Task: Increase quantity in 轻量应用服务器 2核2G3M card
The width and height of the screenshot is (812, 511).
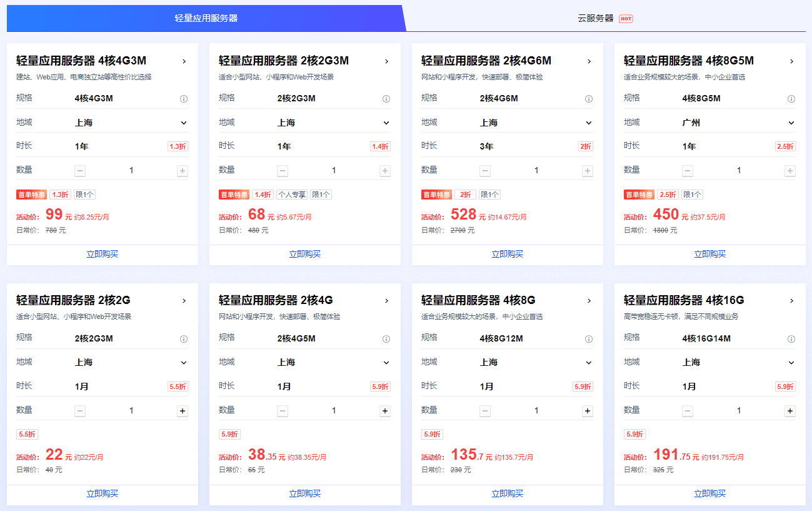Action: click(x=385, y=171)
